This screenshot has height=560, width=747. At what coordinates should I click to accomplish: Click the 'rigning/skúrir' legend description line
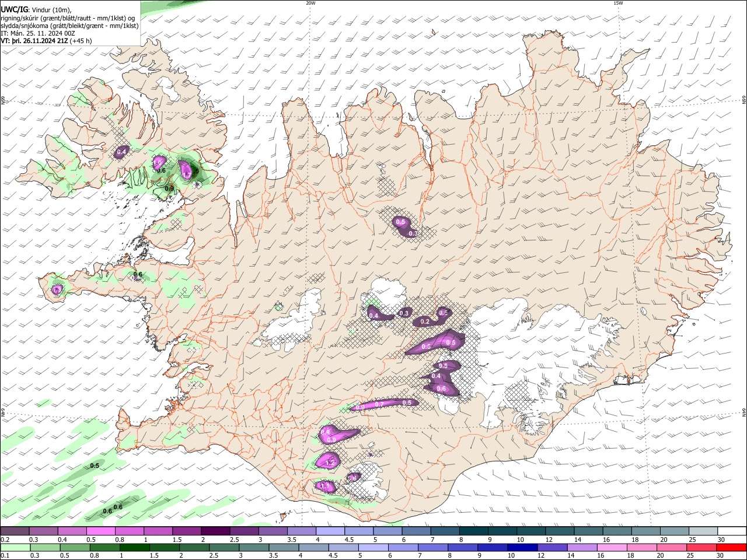coord(68,18)
